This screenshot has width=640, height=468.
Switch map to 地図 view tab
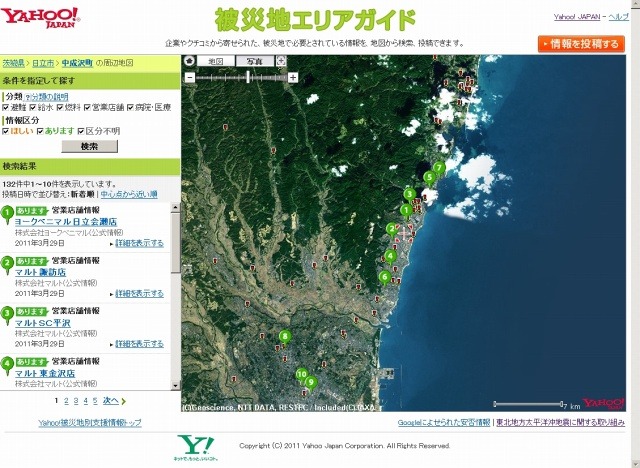click(216, 61)
